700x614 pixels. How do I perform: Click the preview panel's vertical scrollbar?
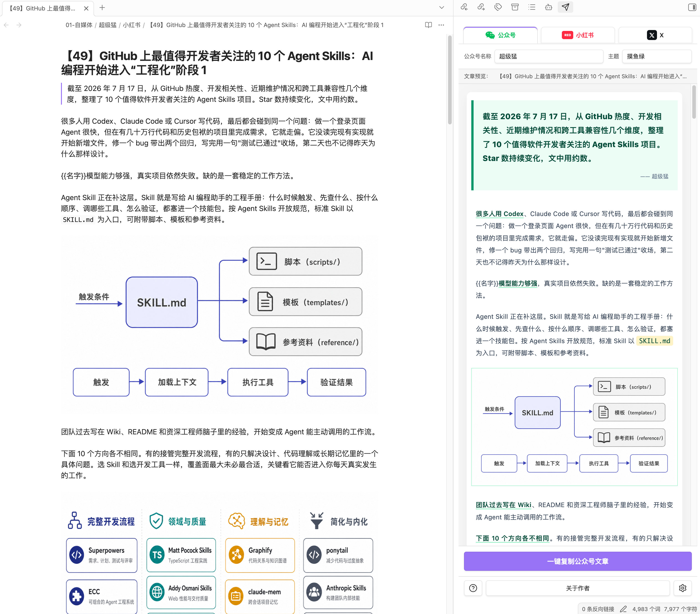694,102
